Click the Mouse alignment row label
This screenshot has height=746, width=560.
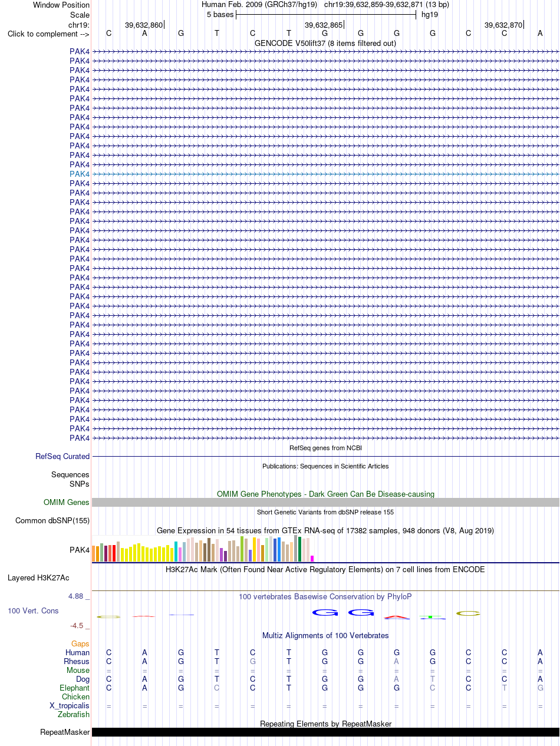point(78,670)
